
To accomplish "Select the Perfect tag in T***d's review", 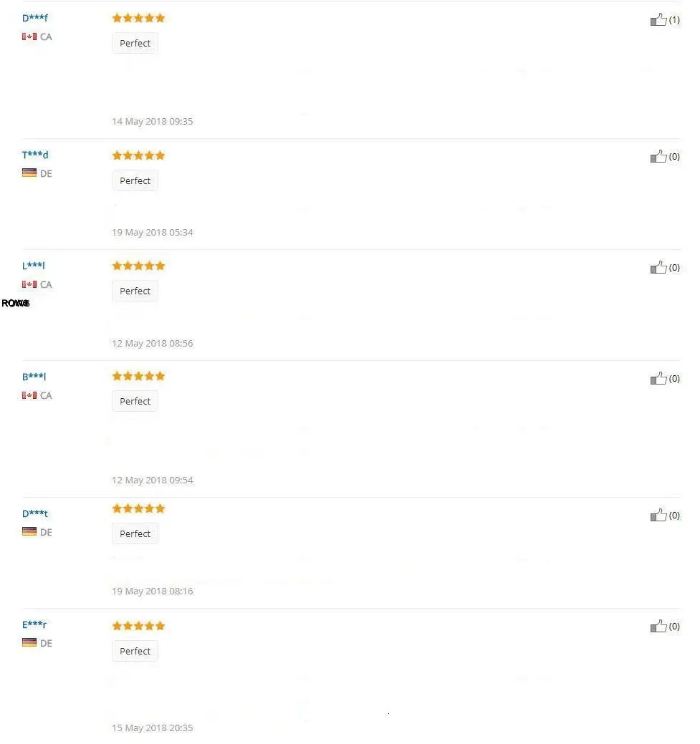I will [x=135, y=180].
